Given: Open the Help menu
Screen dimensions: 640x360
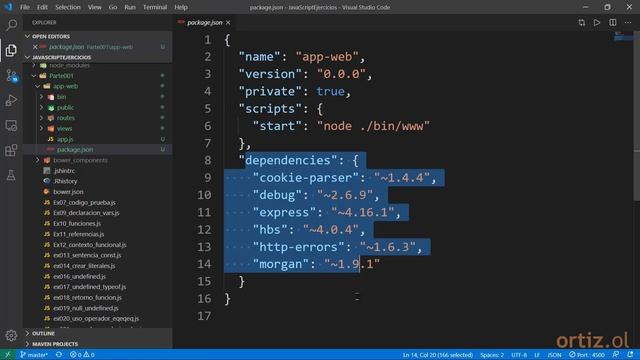Looking at the screenshot, I should 181,7.
